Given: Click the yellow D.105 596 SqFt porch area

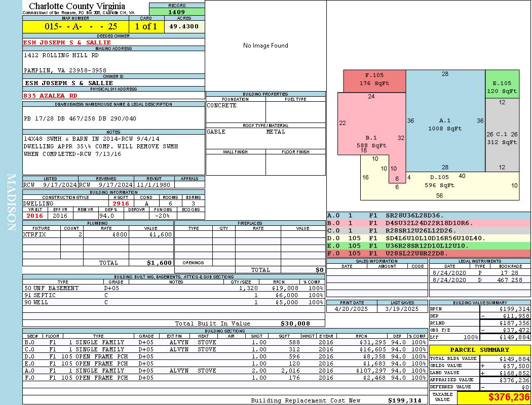Looking at the screenshot, I should click(440, 186).
